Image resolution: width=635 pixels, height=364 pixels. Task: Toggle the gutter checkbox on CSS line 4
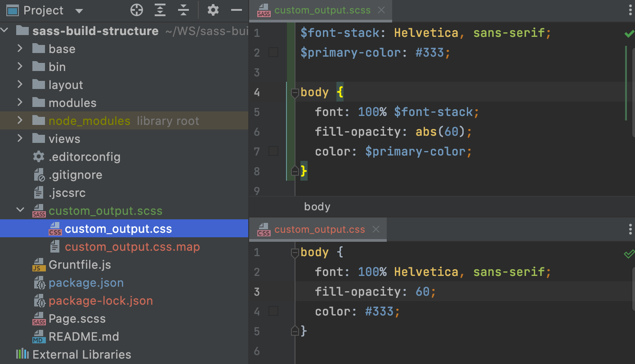[273, 311]
